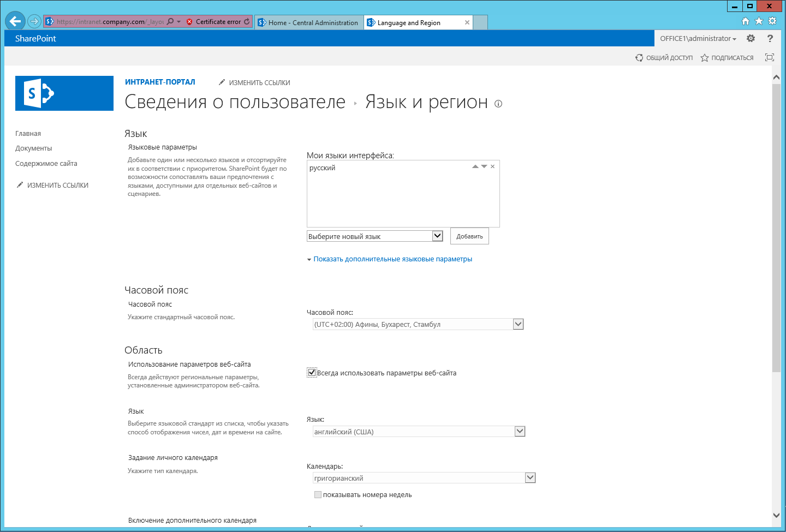Click ПОДПИСАТЬСЯ follow button
The width and height of the screenshot is (786, 532).
pyautogui.click(x=727, y=58)
